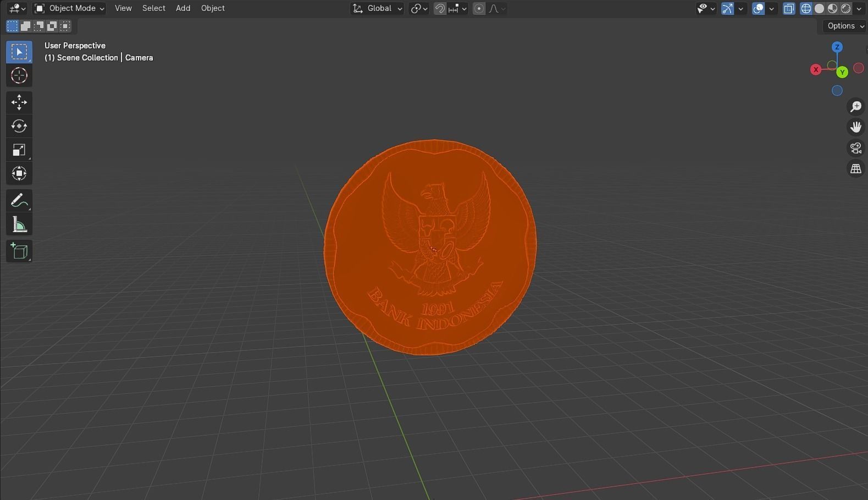Click the '(1) Scene Collection | Camera' label
This screenshot has height=500, width=868.
99,58
